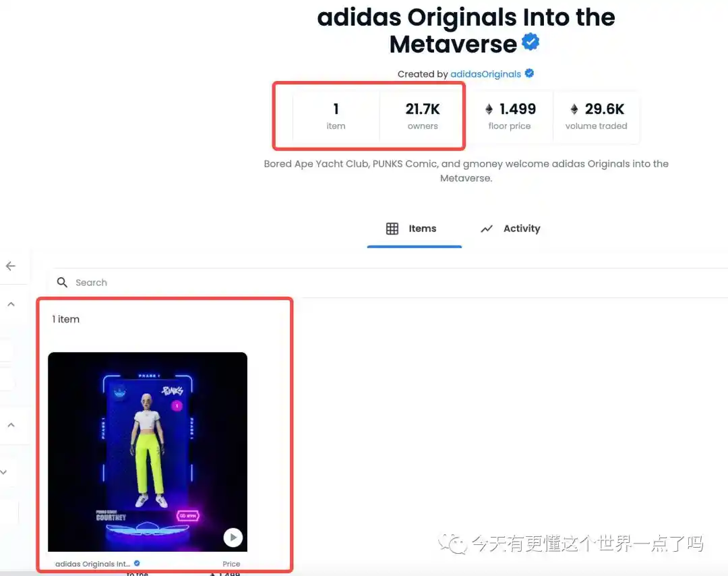Collapse the second sidebar filter chevron
This screenshot has height=576, width=728.
(x=11, y=425)
